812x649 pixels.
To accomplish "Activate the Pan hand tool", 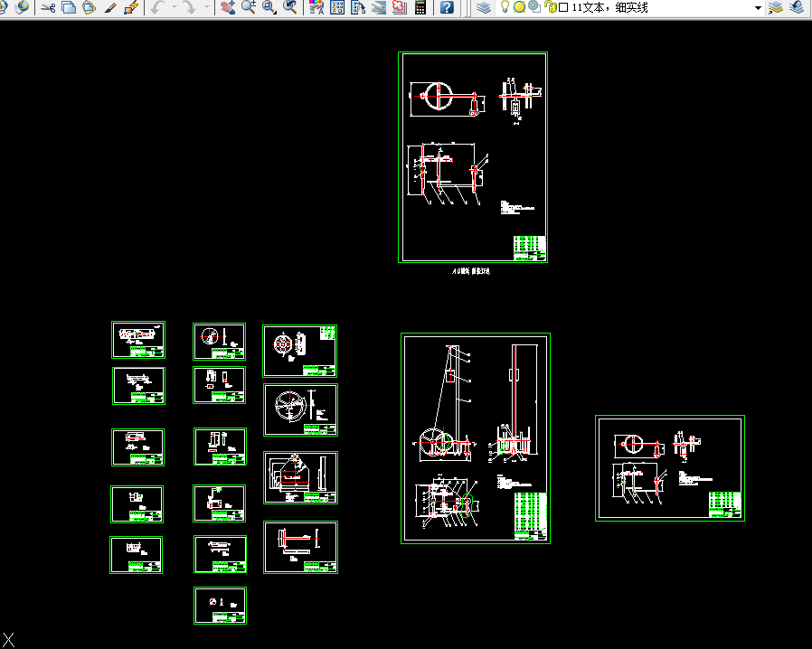I will (227, 7).
